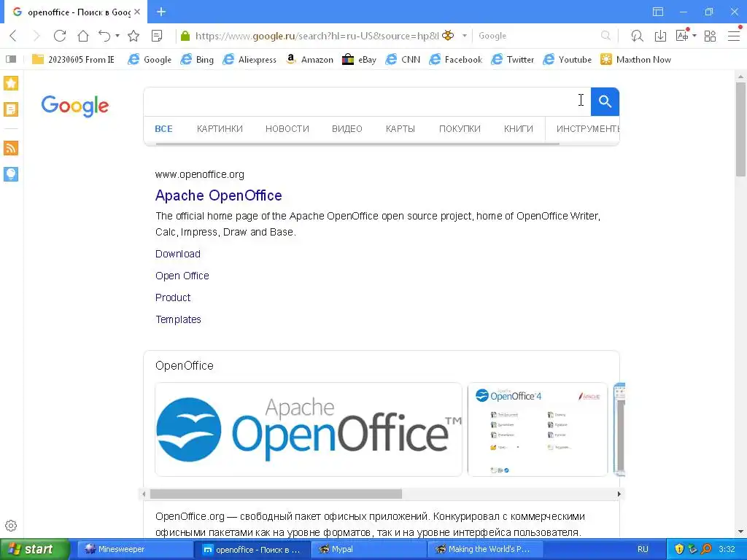Open the extensions grid icon
747x560 pixels.
[x=710, y=36]
